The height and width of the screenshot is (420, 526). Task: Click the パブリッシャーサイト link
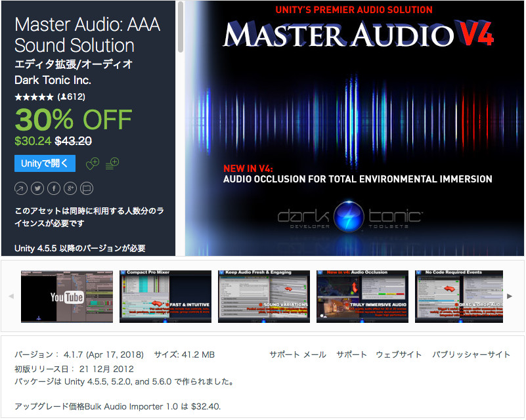tap(471, 354)
